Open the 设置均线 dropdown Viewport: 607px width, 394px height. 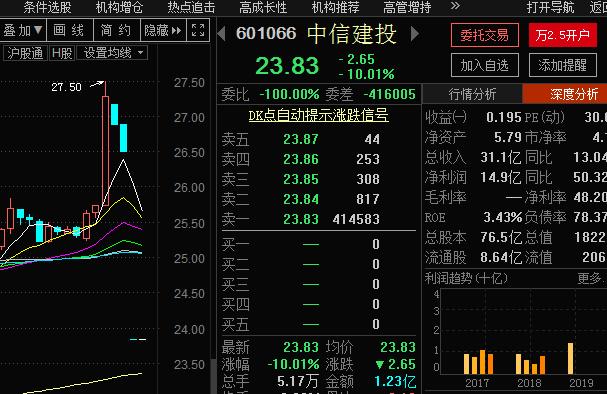point(112,53)
